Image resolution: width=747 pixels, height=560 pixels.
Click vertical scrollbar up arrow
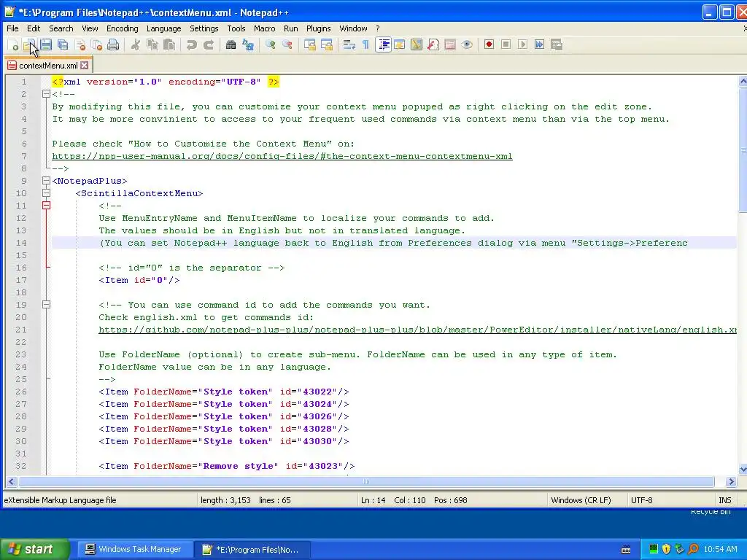click(742, 82)
